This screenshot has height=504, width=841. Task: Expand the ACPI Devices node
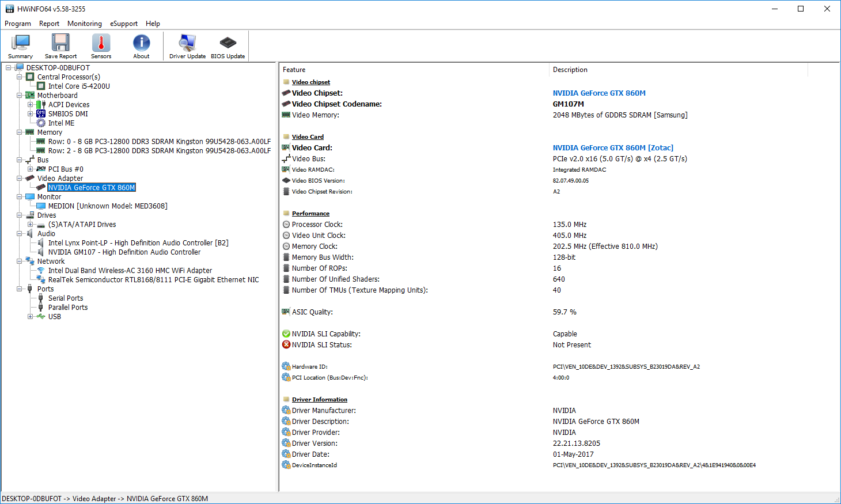coord(30,104)
